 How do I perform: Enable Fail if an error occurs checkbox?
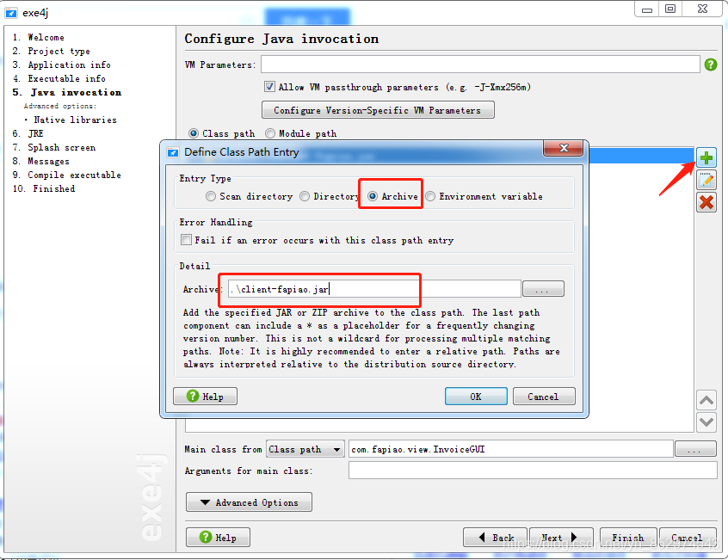click(186, 240)
